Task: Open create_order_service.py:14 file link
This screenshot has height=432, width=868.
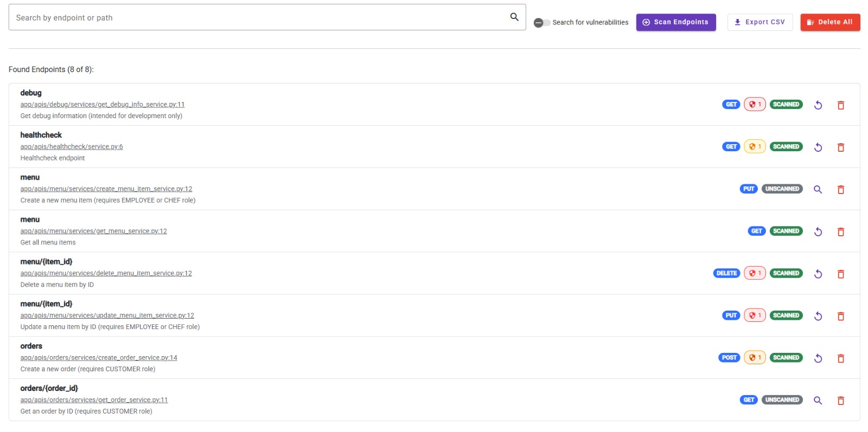Action: tap(99, 358)
